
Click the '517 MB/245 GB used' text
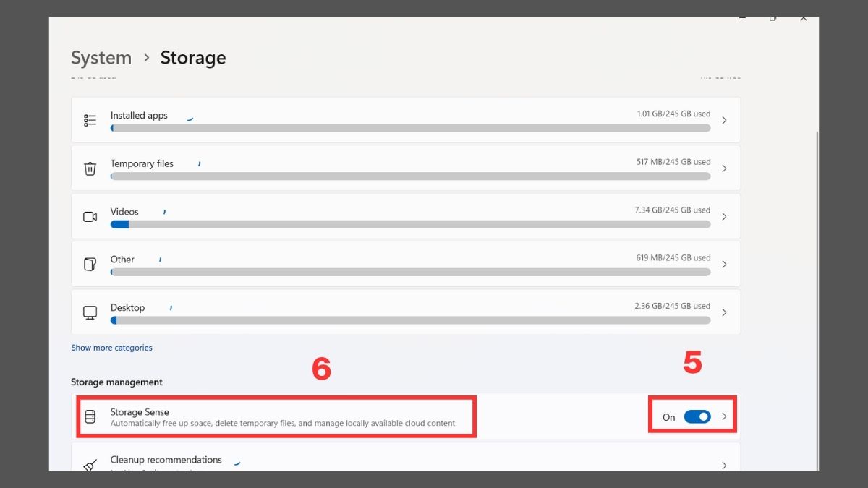point(673,162)
